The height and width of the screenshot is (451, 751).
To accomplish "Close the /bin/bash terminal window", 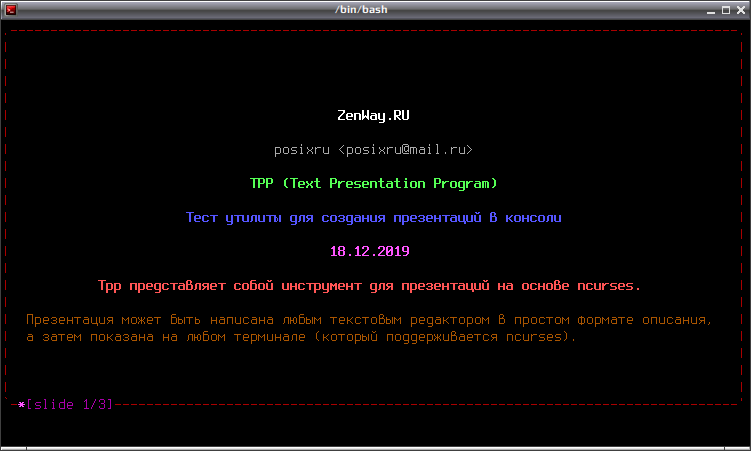I will pyautogui.click(x=742, y=8).
